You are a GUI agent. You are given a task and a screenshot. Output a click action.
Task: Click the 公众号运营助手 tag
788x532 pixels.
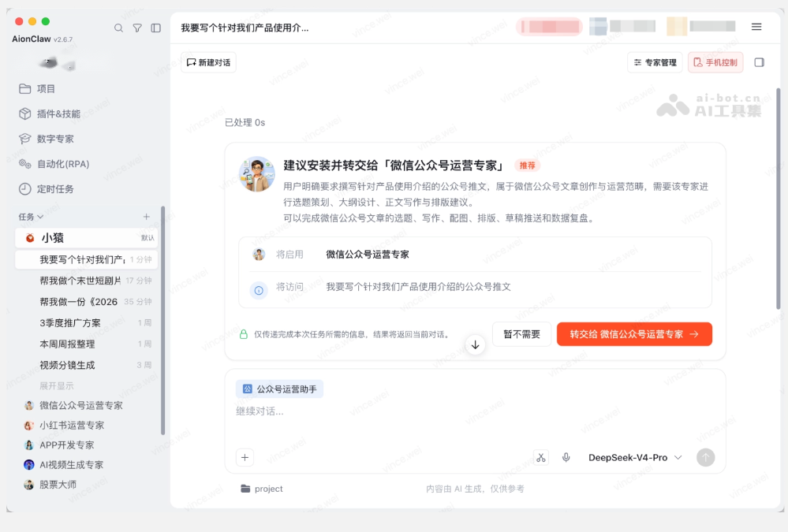tap(279, 389)
